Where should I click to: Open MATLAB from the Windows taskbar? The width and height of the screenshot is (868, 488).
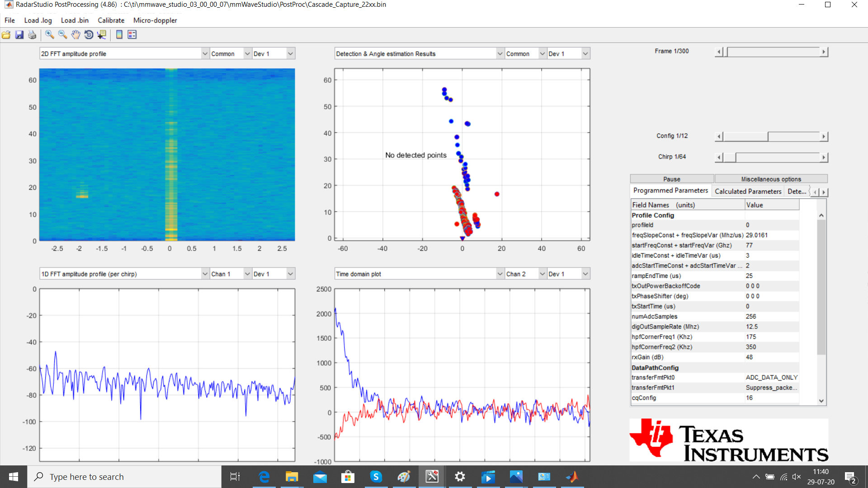tap(572, 477)
